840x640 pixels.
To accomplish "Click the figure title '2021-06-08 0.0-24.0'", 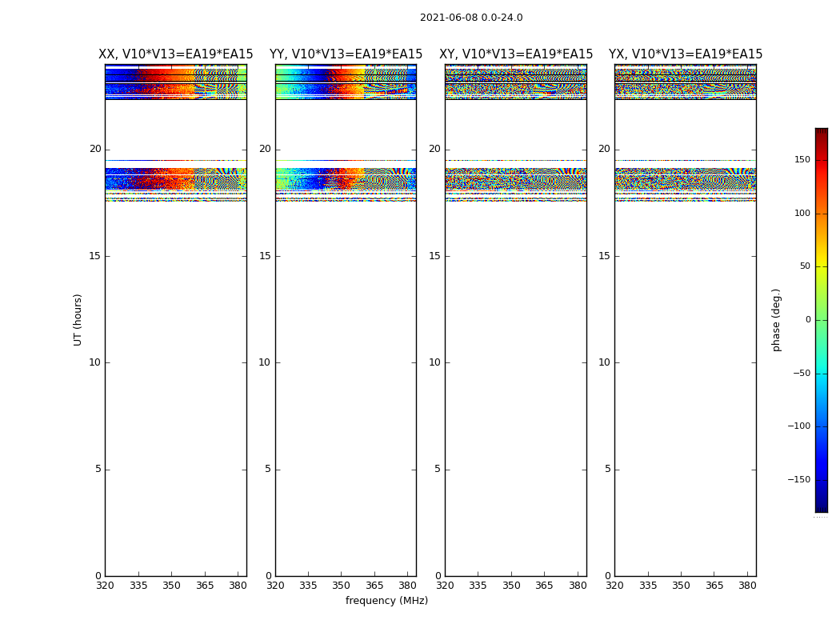I will coord(471,18).
